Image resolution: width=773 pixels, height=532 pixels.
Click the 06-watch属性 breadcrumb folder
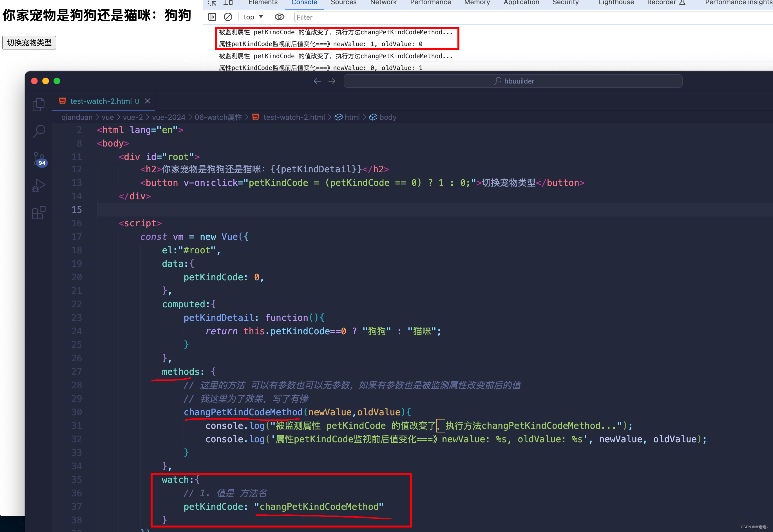pos(218,117)
